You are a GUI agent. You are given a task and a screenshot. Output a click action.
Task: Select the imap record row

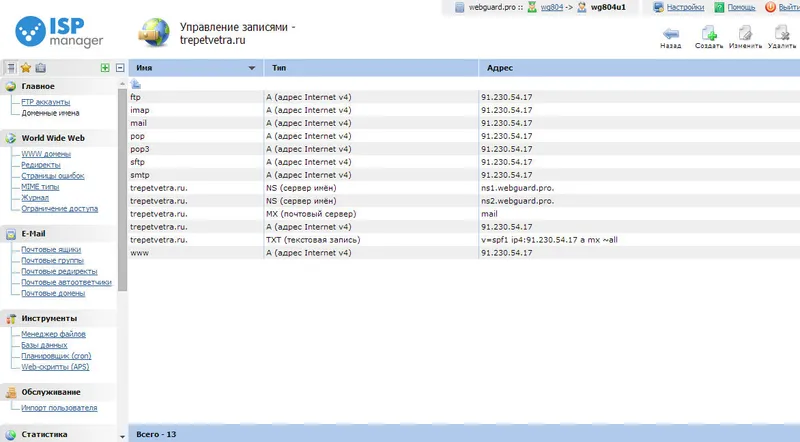coord(464,110)
